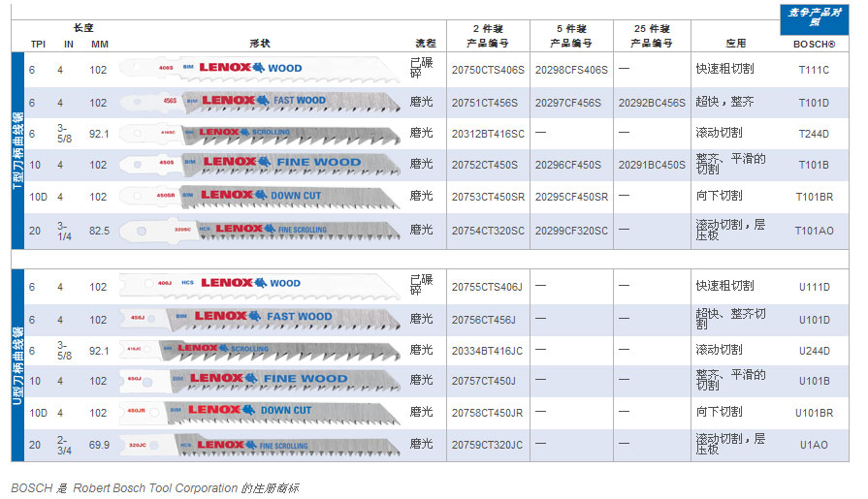This screenshot has height=499, width=868.
Task: Select product code 20297CF456S
Action: [x=568, y=103]
